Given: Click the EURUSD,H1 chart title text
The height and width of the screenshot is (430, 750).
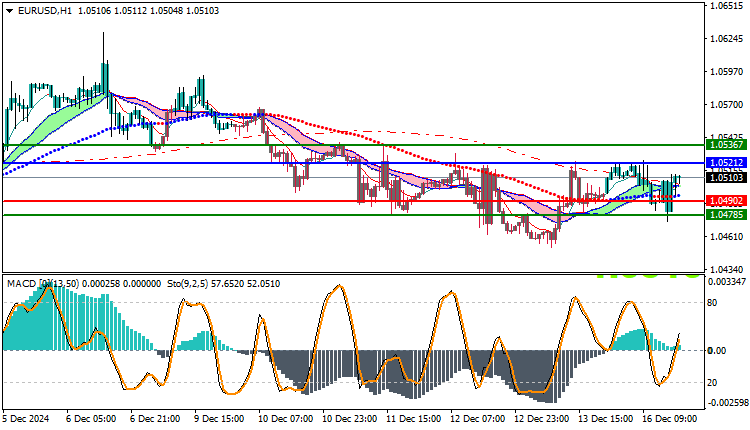Looking at the screenshot, I should point(44,11).
